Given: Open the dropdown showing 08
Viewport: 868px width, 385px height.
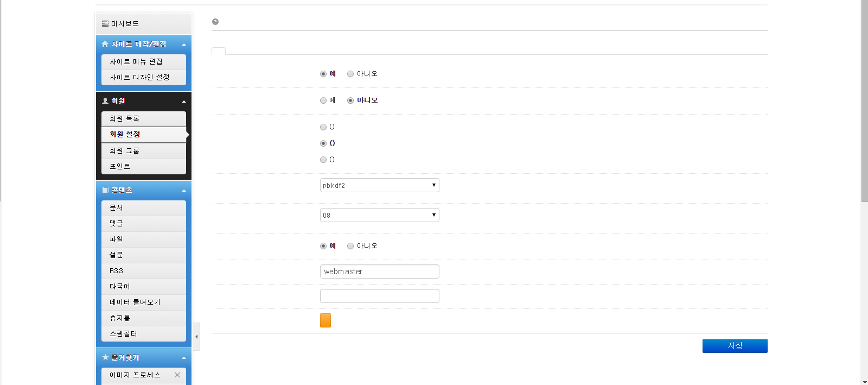Looking at the screenshot, I should point(379,215).
